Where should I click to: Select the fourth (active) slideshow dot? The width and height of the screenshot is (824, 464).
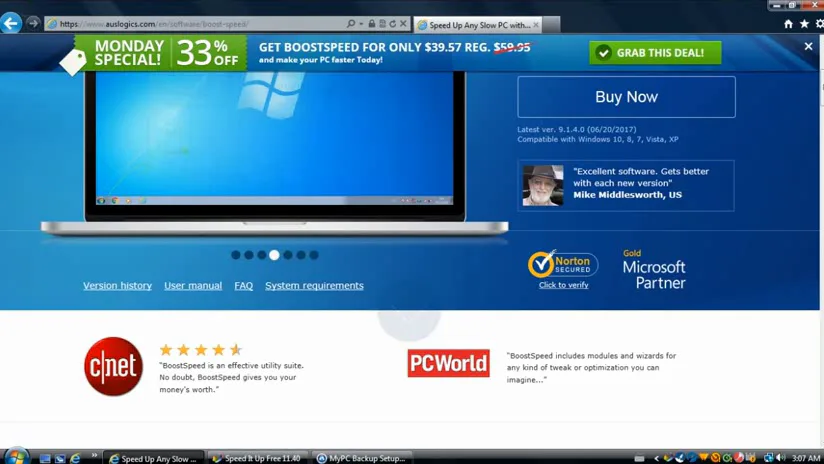point(274,255)
